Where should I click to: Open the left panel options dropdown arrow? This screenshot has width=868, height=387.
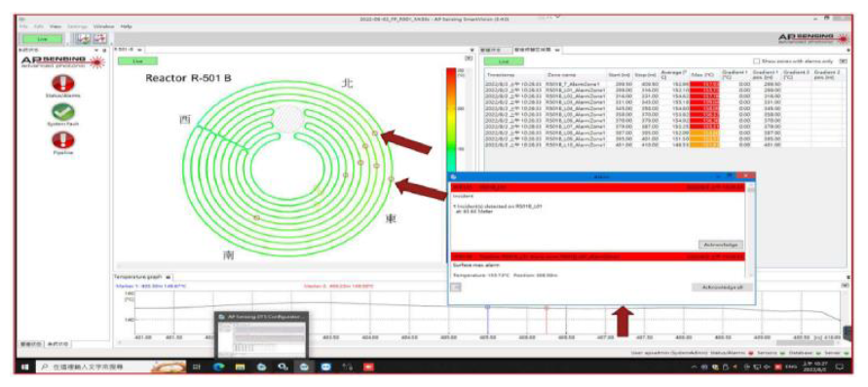pos(96,50)
